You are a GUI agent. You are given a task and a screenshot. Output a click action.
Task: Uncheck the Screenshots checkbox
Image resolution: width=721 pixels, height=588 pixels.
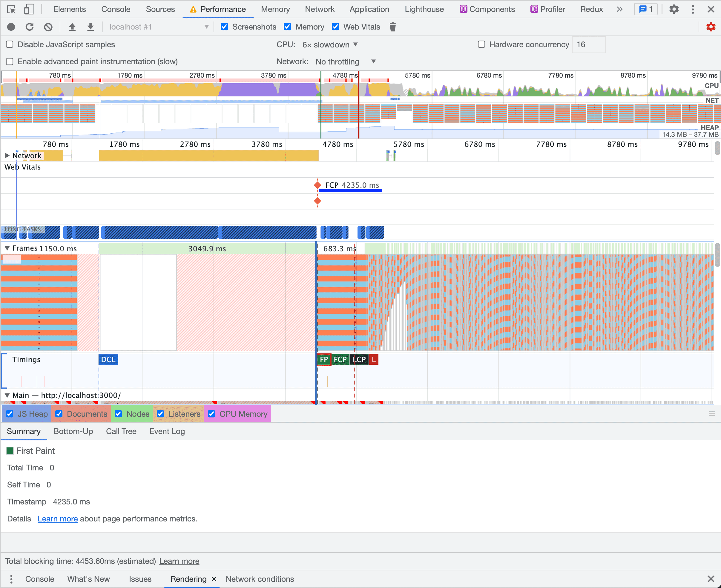coord(224,27)
